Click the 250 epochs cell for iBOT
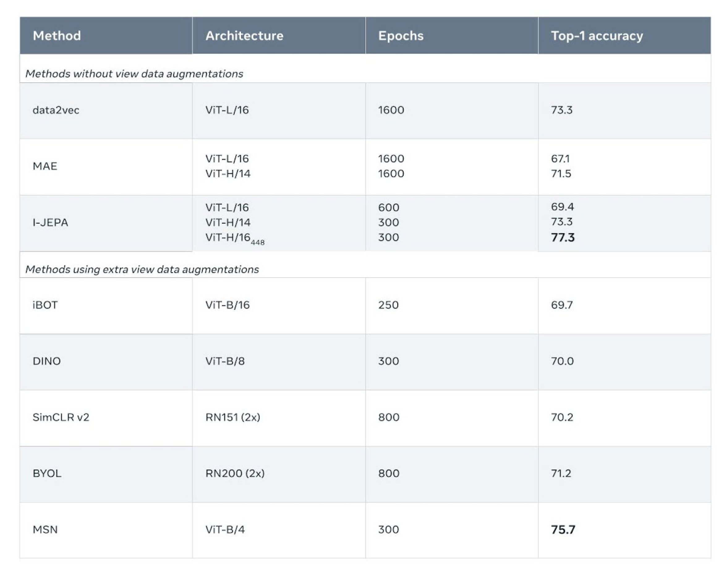 pyautogui.click(x=388, y=305)
